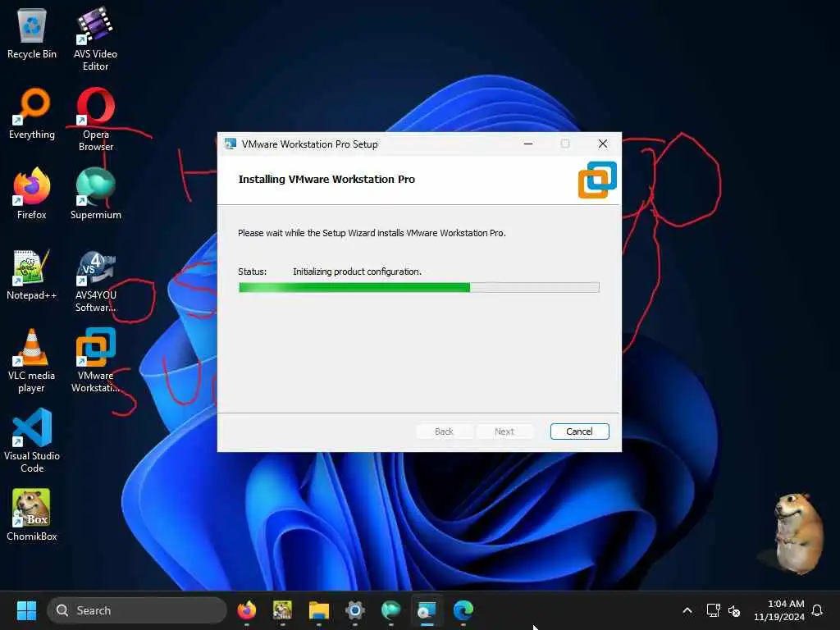
Task: Open the Windows Start menu
Action: pyautogui.click(x=26, y=610)
